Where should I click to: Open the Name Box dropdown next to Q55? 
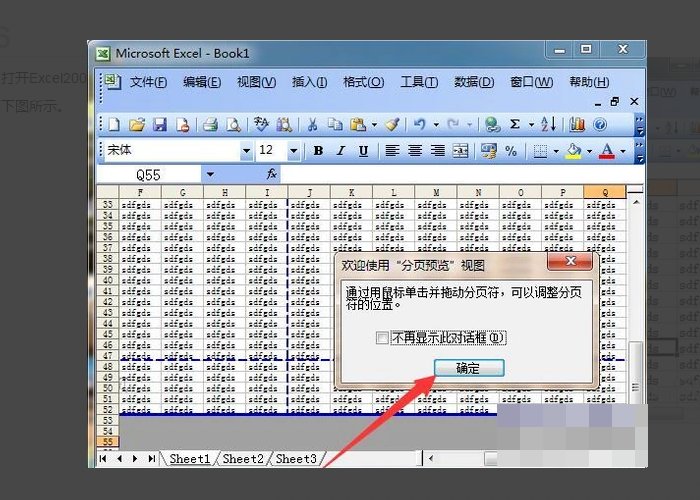tap(210, 175)
